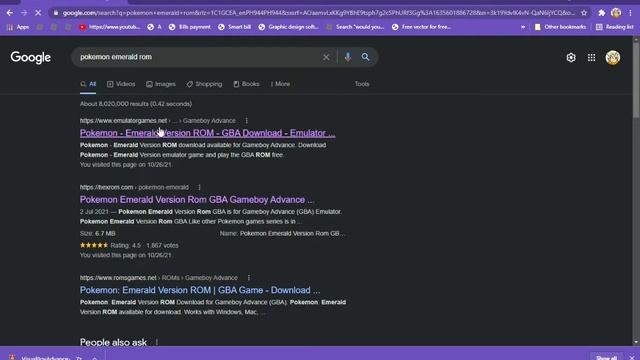Open the Chrome three-dot menu
Viewport: 640px width, 360px height.
pos(631,13)
